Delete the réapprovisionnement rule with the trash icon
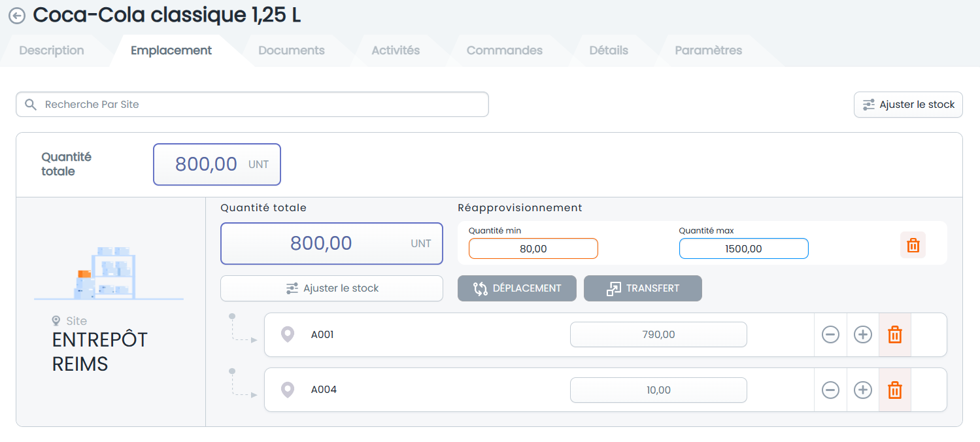The width and height of the screenshot is (980, 442). [913, 245]
